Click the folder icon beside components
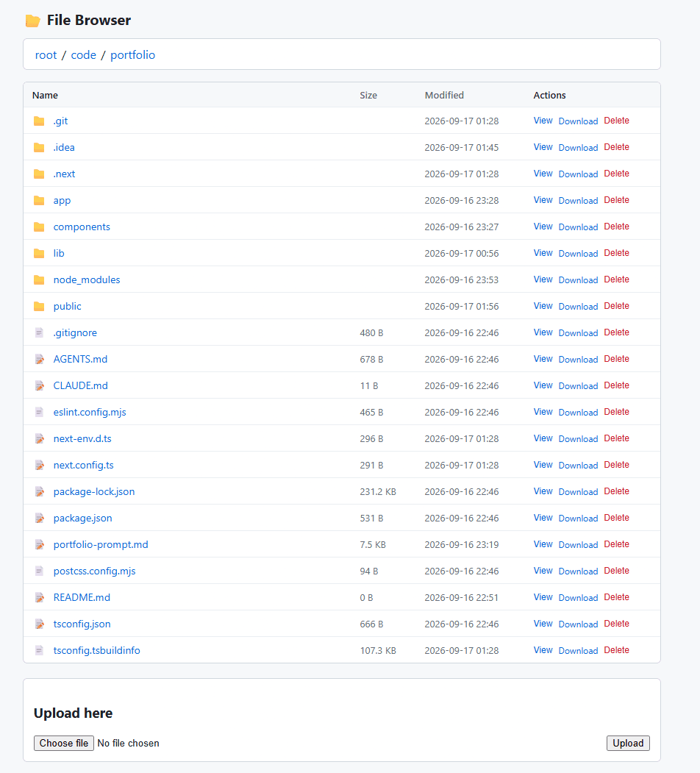 click(x=39, y=227)
